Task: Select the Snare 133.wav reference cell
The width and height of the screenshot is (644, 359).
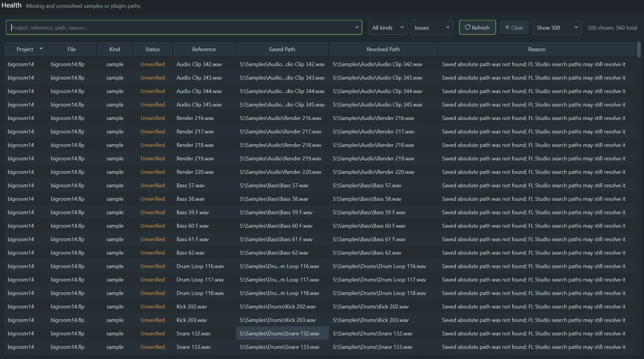Action: [204, 347]
